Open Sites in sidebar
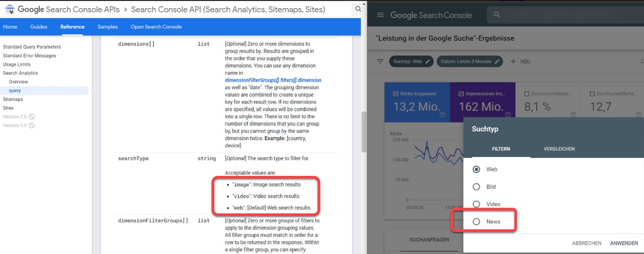644x254 pixels. 9,108
